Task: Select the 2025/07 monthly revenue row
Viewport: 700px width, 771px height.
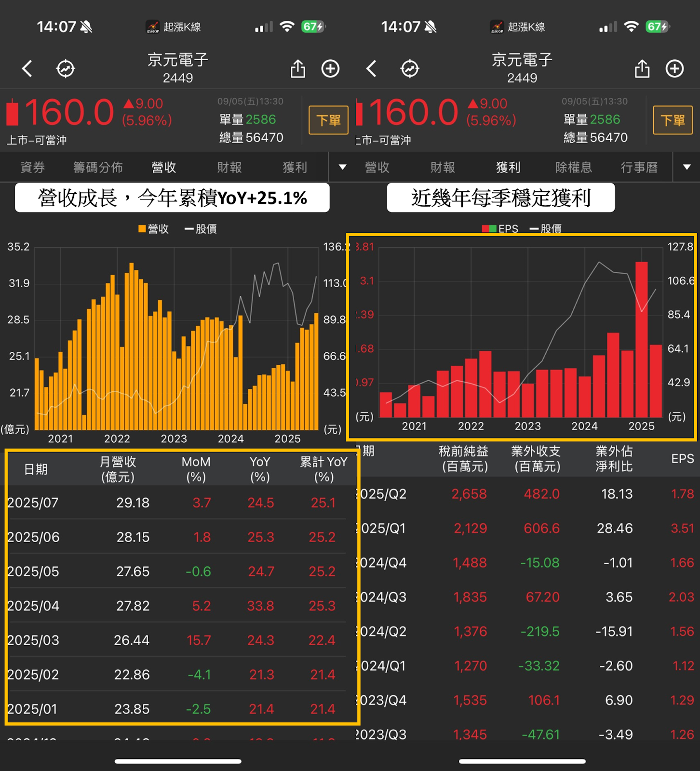Action: (178, 503)
